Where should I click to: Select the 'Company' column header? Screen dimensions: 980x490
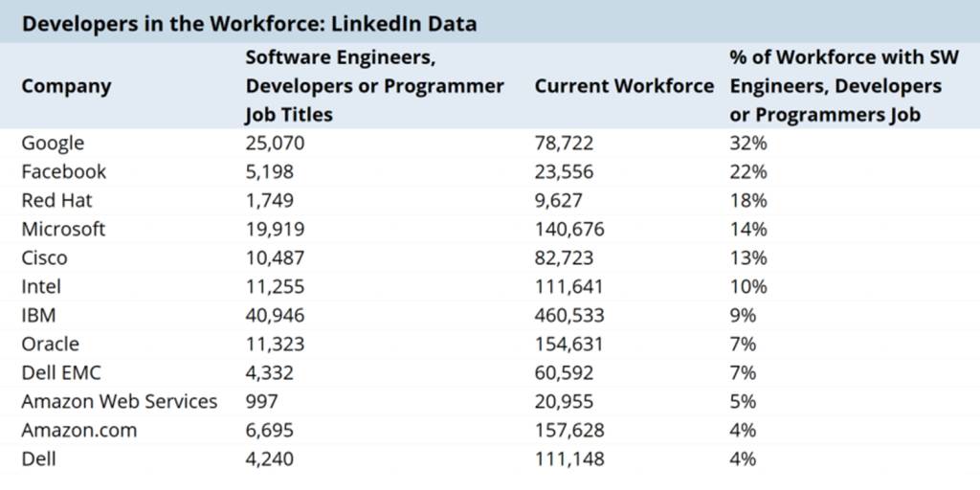(x=66, y=86)
